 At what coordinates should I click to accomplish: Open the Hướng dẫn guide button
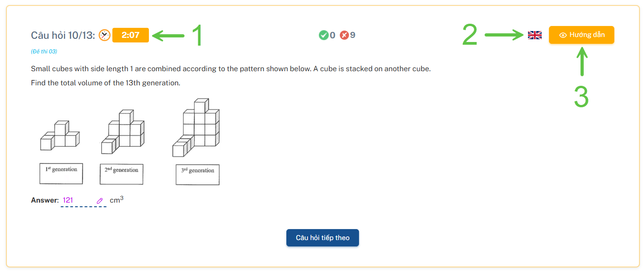tap(581, 35)
